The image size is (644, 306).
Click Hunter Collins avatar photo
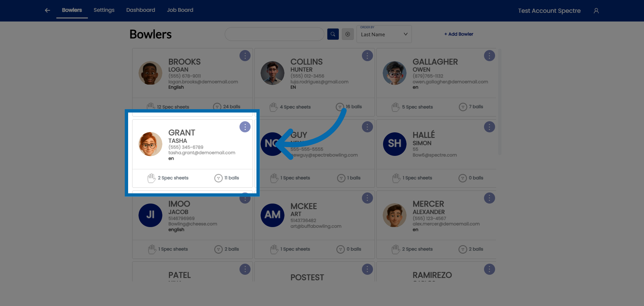[272, 73]
